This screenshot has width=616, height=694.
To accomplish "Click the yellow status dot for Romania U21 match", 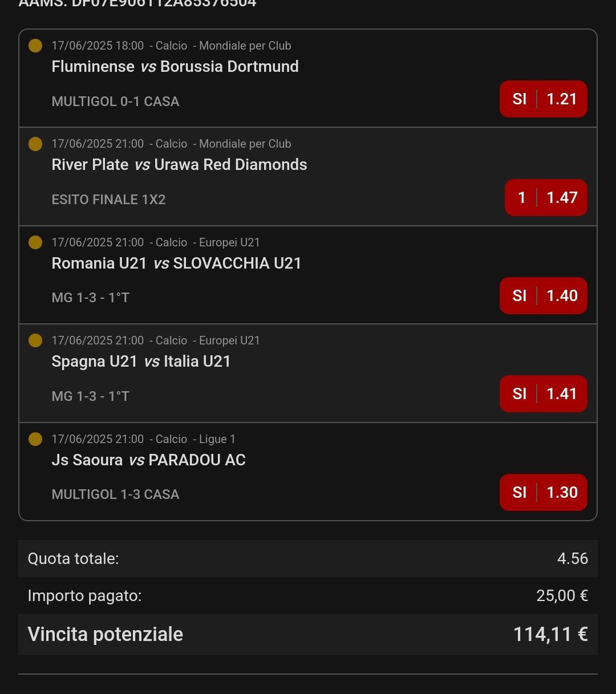I will [x=35, y=242].
